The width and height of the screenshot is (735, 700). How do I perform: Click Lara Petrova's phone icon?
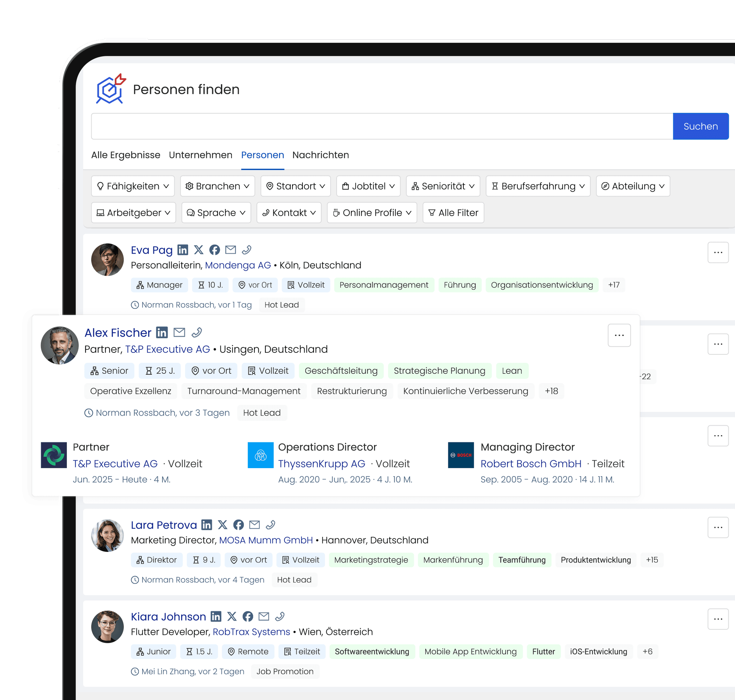click(270, 525)
